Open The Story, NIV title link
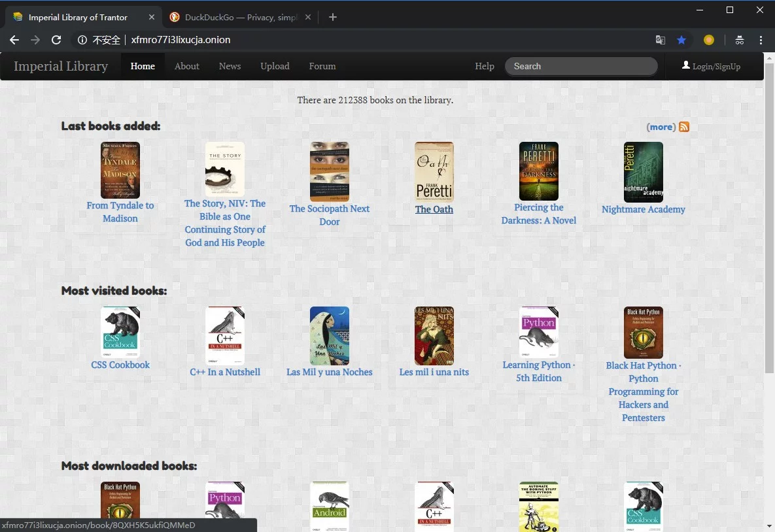Viewport: 775px width, 532px height. click(225, 223)
